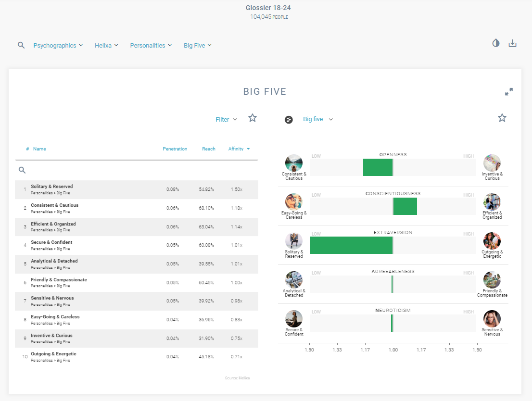Click the 104,045 people count
The height and width of the screenshot is (401, 532).
pos(269,17)
